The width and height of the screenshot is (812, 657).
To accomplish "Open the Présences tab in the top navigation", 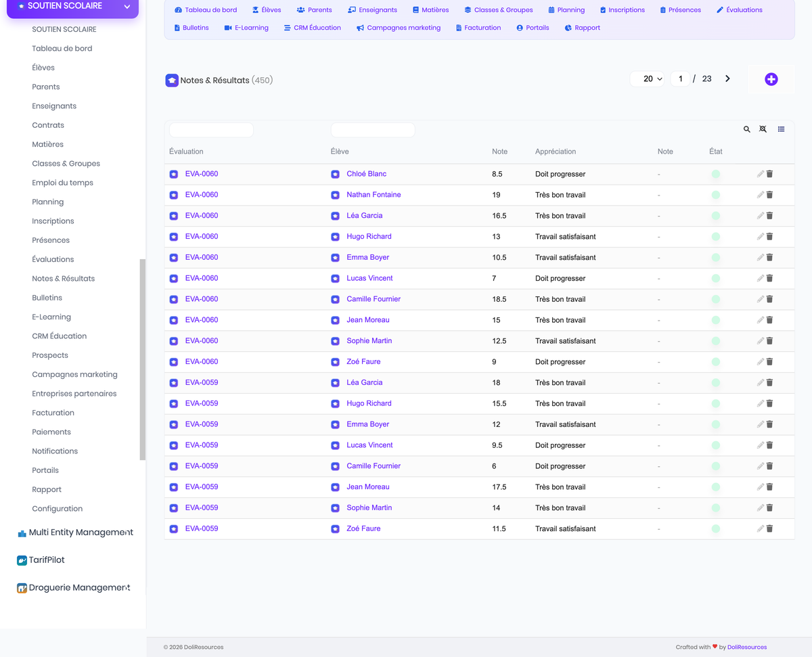I will click(681, 10).
